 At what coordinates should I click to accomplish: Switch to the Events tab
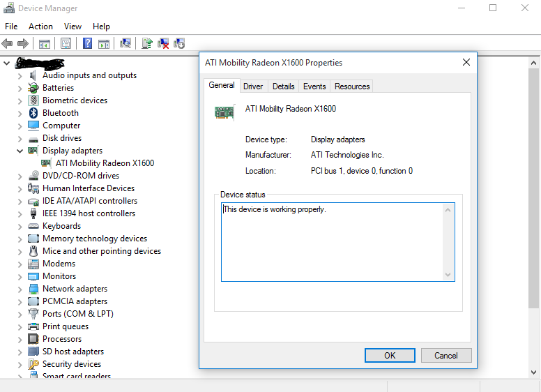pyautogui.click(x=314, y=86)
